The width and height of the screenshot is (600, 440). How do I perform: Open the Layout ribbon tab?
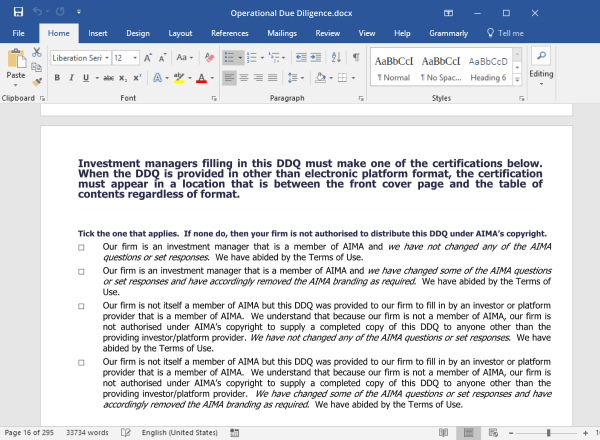180,33
